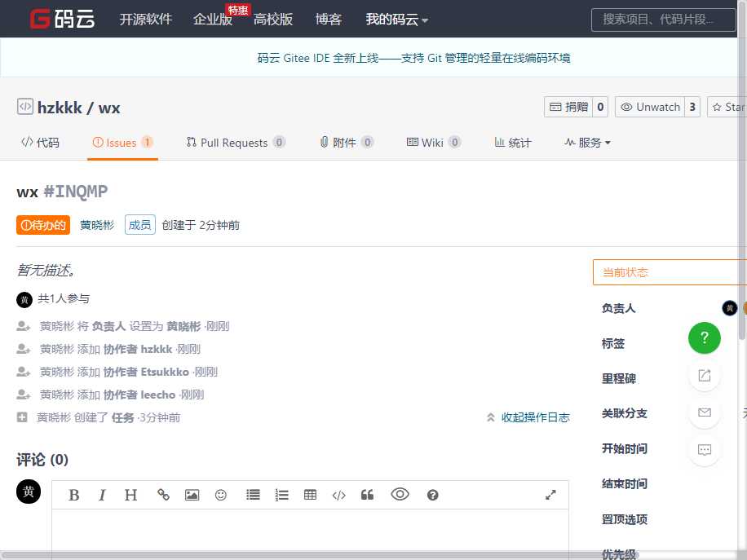Open the 服务 dropdown tab
Viewport: 747px width, 560px height.
[x=587, y=143]
